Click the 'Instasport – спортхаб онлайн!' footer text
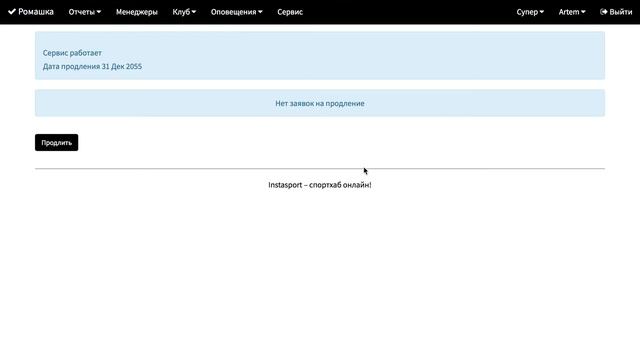 tap(320, 185)
